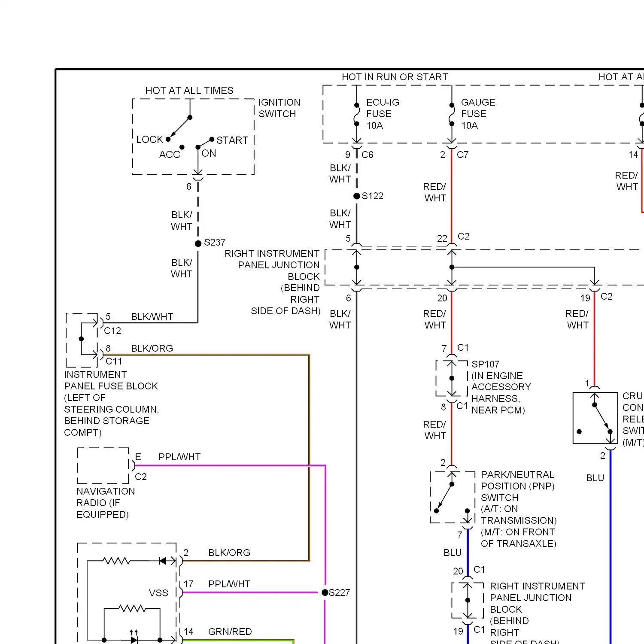Click BLK/ORG wire label at pin 2

(x=229, y=553)
